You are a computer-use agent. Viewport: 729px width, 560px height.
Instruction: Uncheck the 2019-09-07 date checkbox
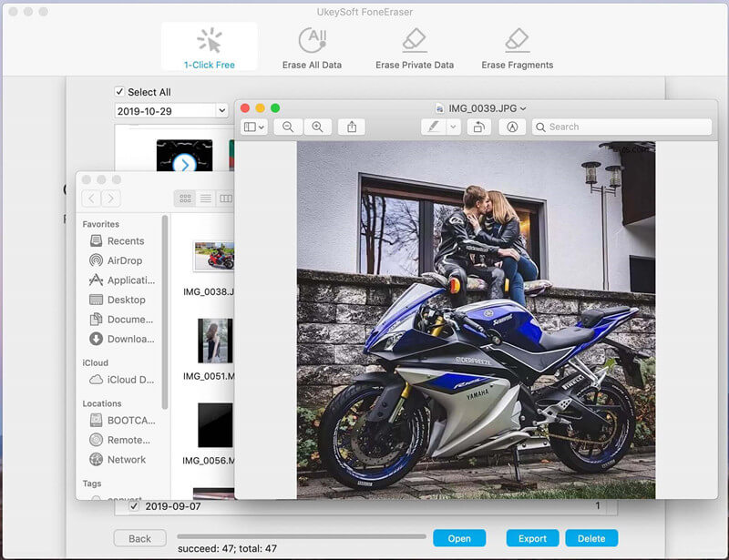[134, 506]
